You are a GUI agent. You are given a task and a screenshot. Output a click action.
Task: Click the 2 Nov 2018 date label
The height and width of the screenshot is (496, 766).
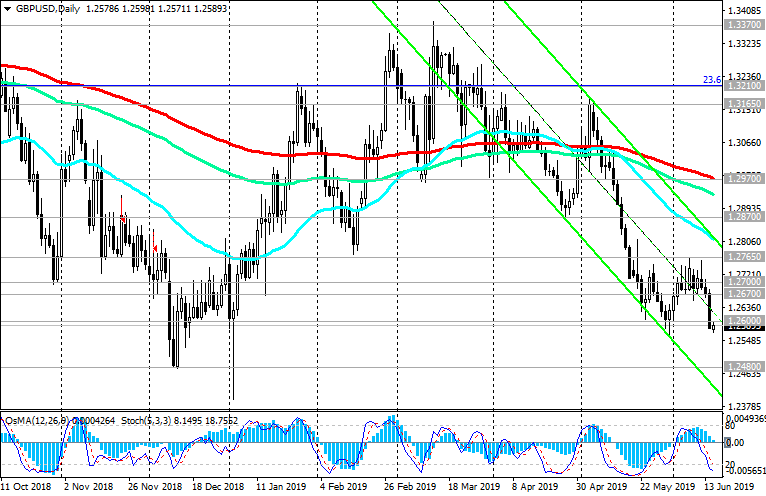point(89,487)
